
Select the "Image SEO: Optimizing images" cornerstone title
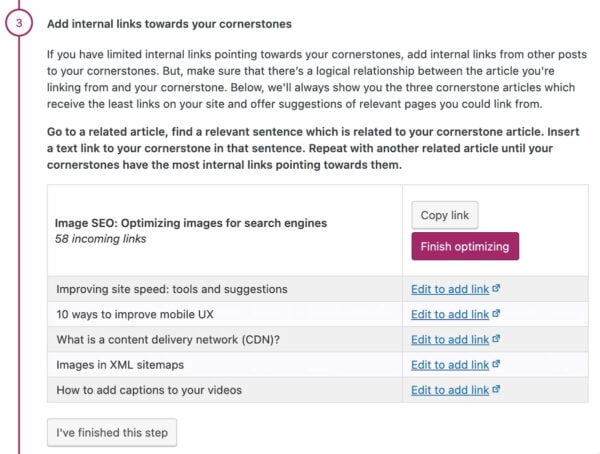tap(191, 223)
